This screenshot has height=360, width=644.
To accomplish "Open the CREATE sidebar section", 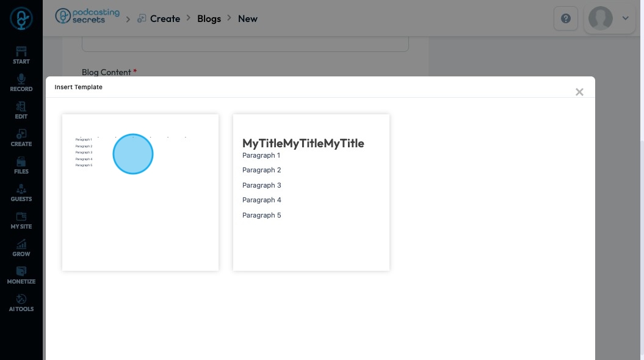I will click(21, 137).
